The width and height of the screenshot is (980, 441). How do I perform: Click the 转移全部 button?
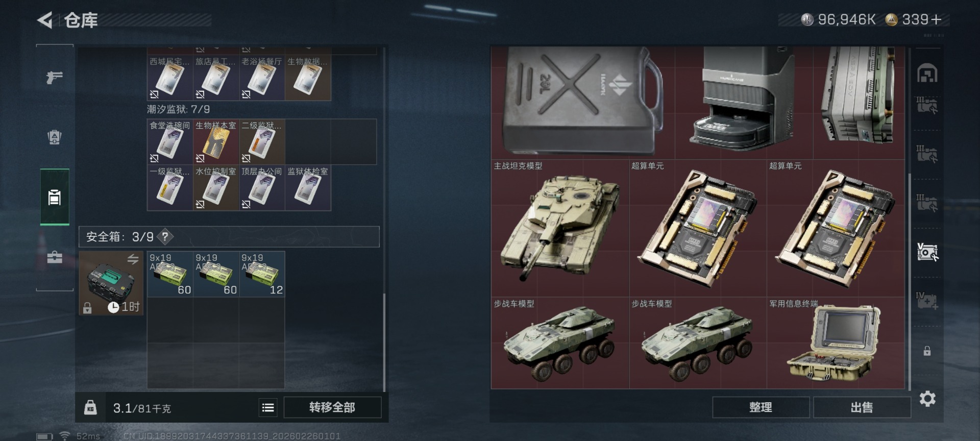point(332,407)
